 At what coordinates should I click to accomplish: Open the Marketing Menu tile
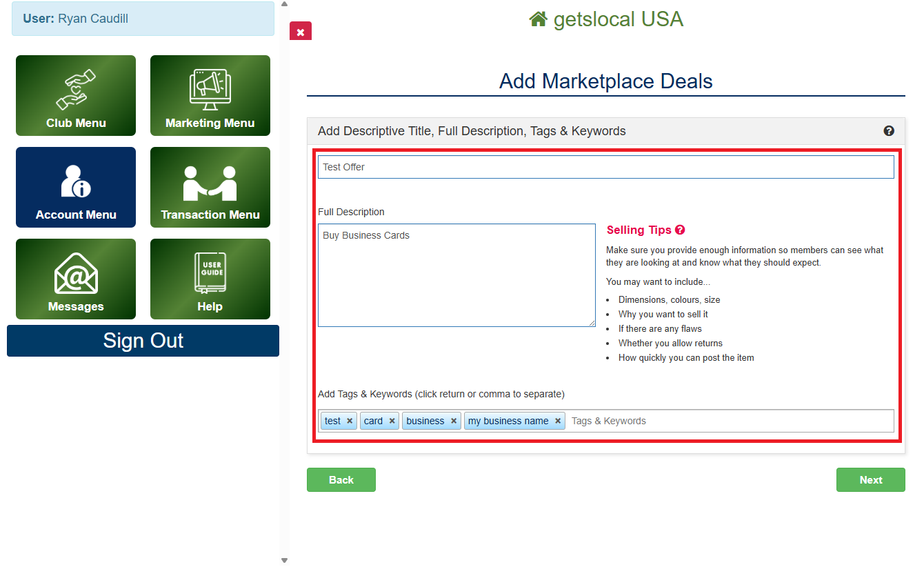[210, 95]
